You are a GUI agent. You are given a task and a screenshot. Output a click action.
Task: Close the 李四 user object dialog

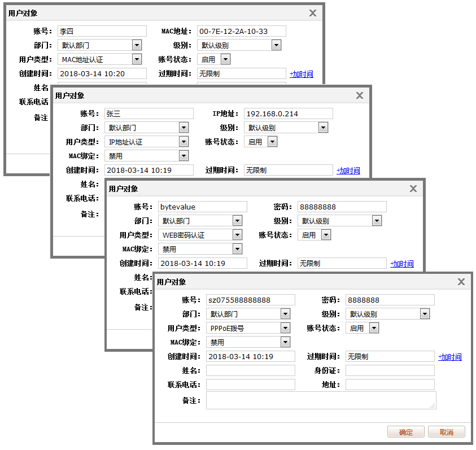313,13
